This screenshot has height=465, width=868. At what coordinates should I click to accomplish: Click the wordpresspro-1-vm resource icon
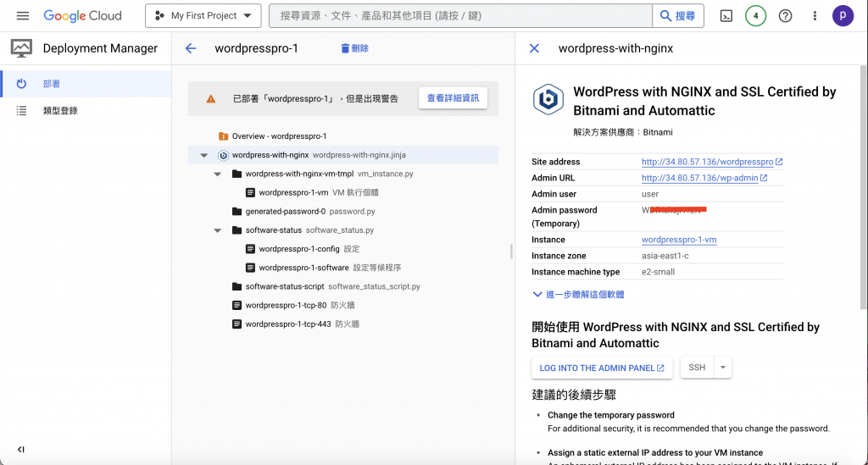250,193
